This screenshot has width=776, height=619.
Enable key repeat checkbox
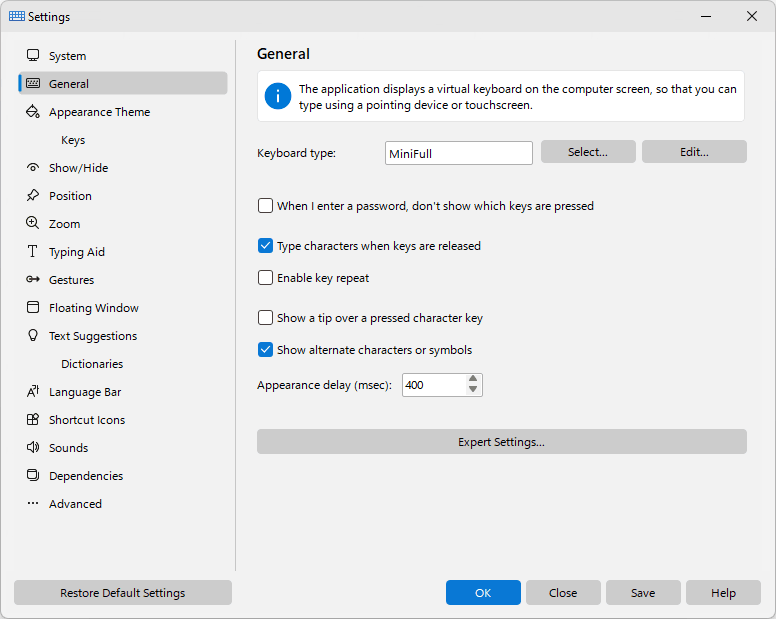[265, 278]
